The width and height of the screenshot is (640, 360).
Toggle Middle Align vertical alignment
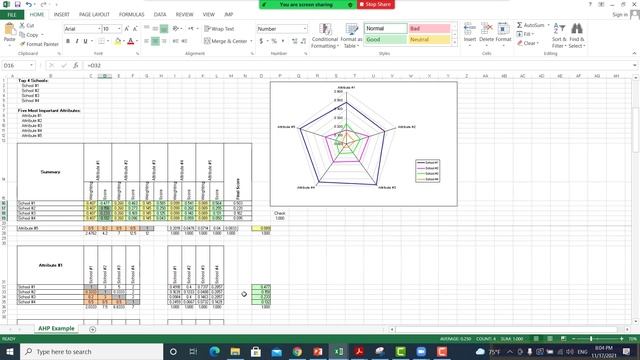155,29
